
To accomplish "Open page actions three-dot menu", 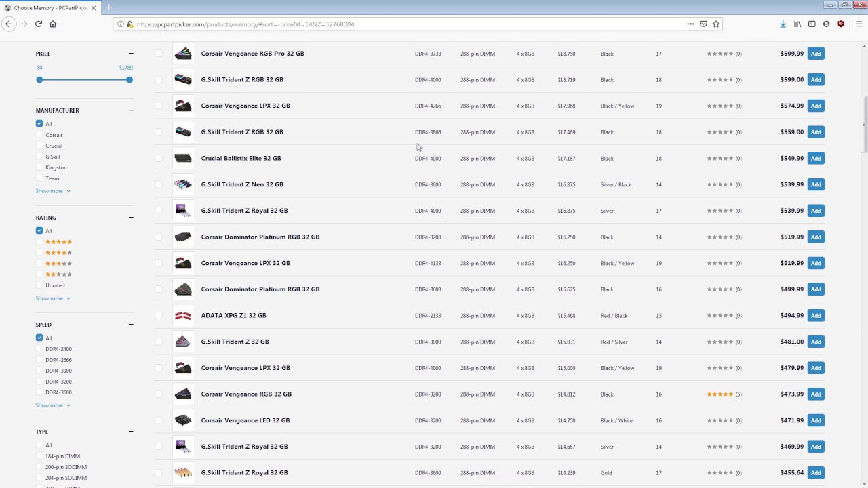I will tap(690, 24).
